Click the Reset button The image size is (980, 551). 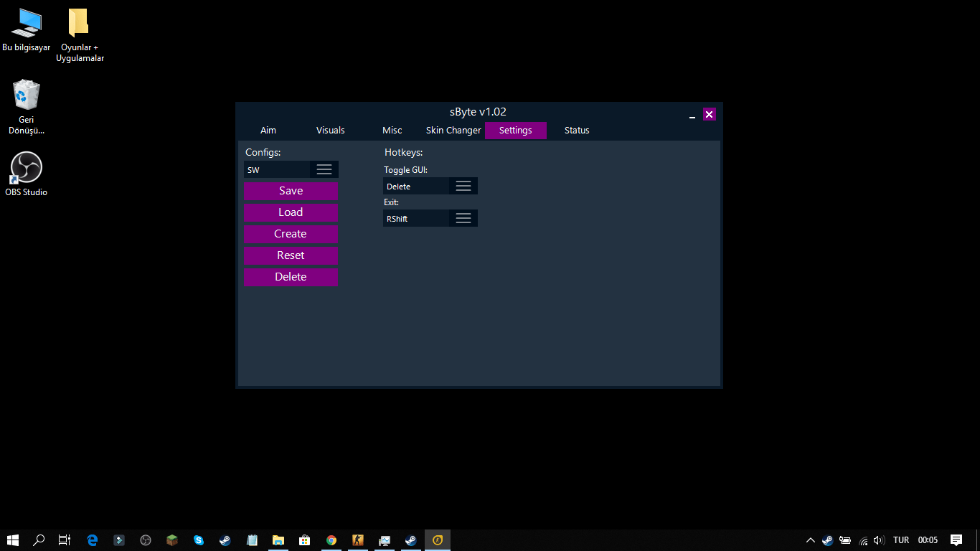click(x=291, y=255)
